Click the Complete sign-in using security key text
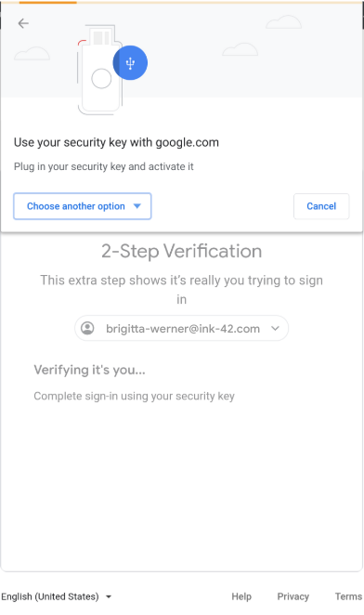 point(134,396)
